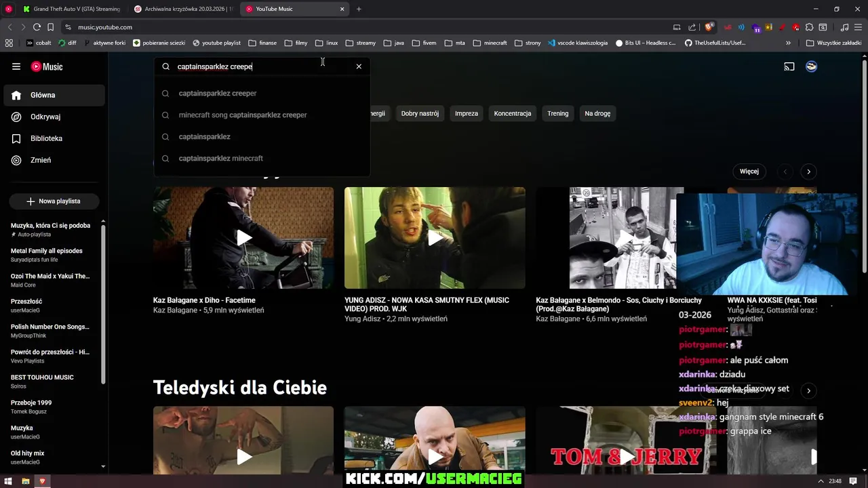Click the Brave Shields lion icon
Image resolution: width=868 pixels, height=488 pixels.
pyautogui.click(x=709, y=27)
